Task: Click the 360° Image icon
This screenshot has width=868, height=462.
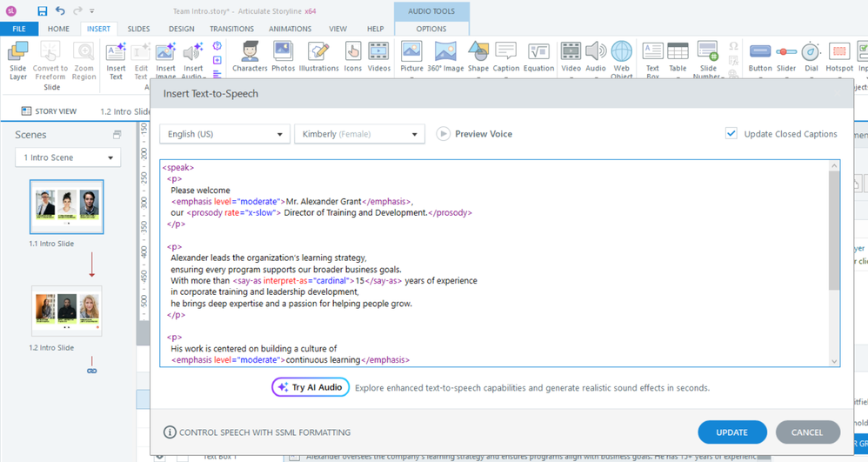Action: (x=444, y=56)
